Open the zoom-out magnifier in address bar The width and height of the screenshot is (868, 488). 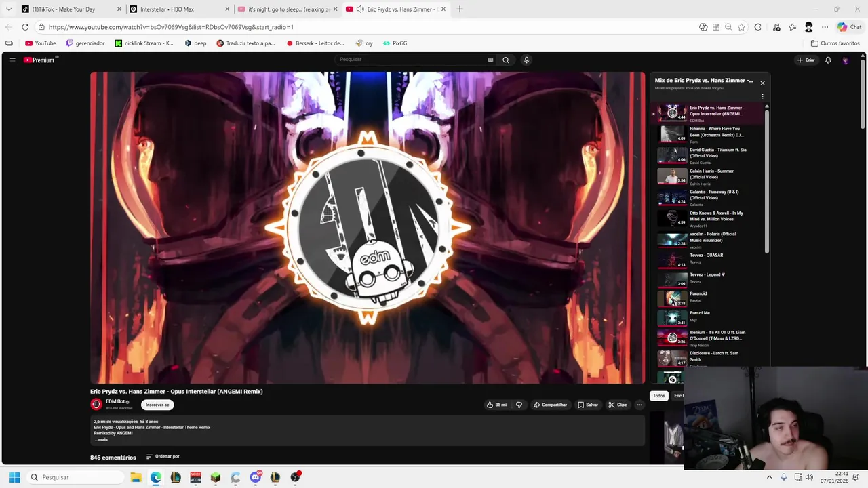tap(728, 27)
